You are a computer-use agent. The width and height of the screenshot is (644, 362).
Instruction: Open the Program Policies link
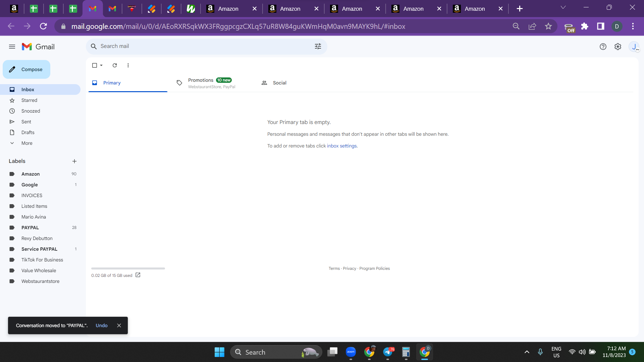[374, 268]
